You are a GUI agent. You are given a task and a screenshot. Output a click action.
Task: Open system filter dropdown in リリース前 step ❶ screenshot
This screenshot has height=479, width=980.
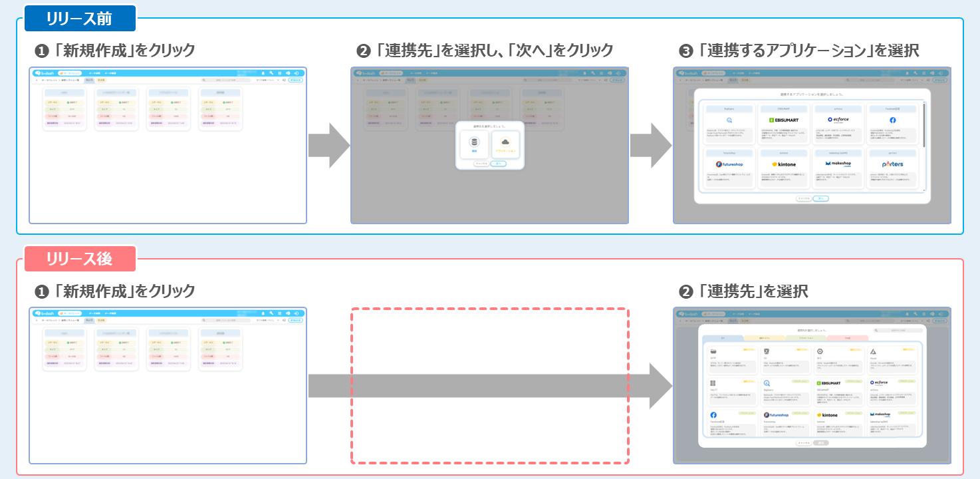266,80
